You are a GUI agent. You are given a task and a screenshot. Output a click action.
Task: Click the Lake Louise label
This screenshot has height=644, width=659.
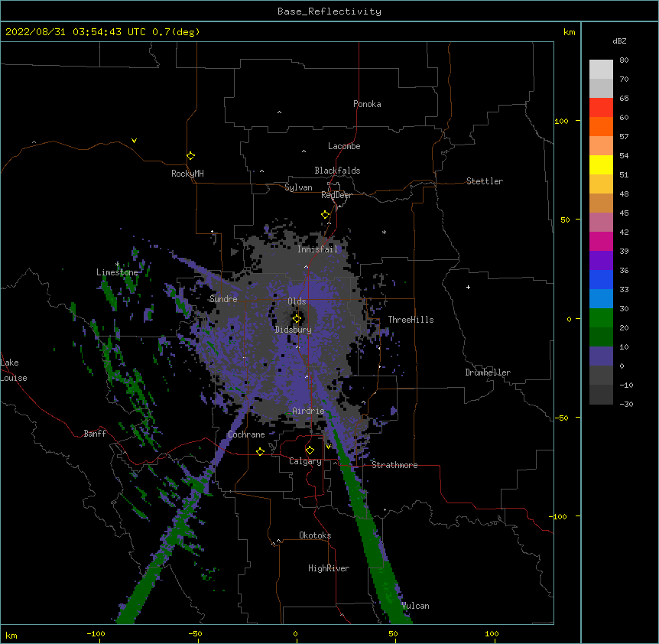point(14,370)
